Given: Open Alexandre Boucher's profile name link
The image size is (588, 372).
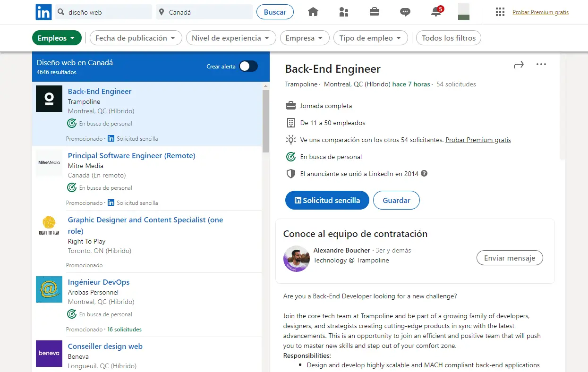Looking at the screenshot, I should pos(342,250).
